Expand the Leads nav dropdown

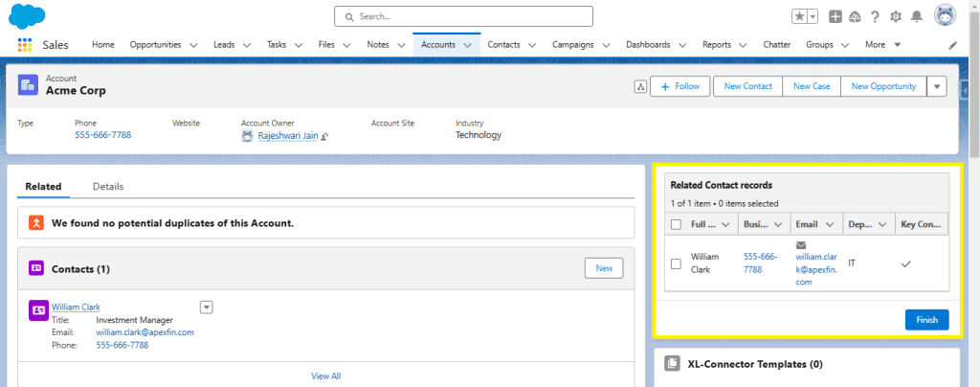[x=246, y=45]
